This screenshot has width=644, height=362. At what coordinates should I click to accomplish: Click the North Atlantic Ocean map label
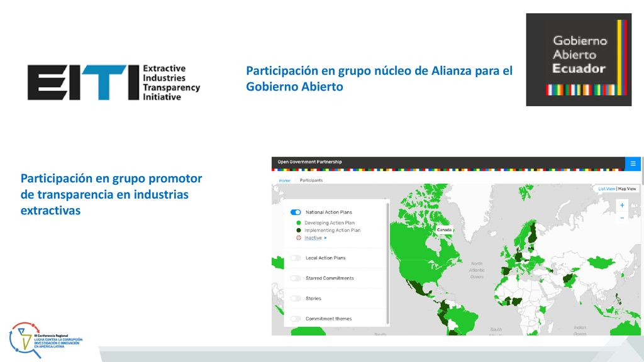click(477, 270)
